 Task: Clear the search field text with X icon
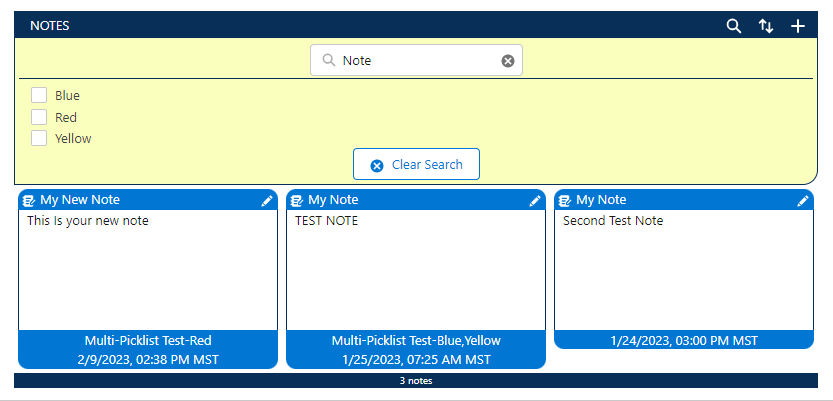pos(508,61)
